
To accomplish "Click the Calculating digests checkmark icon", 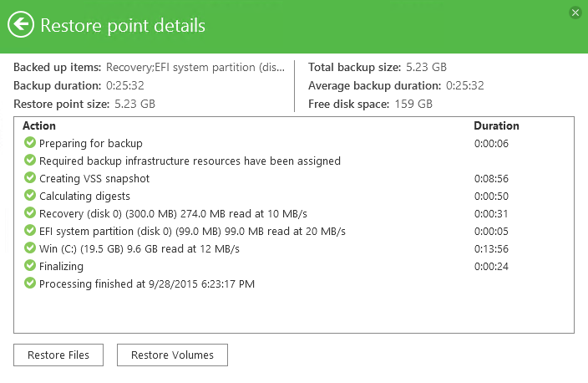I will click(30, 195).
